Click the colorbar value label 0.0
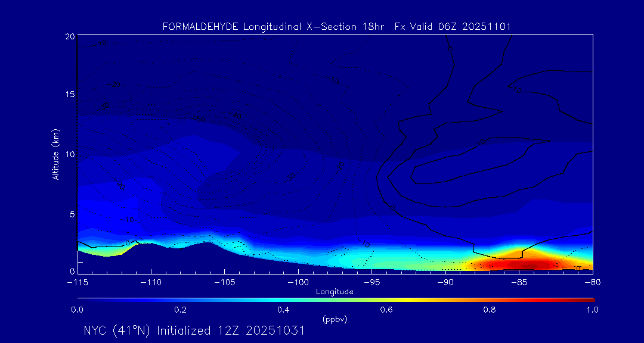 pyautogui.click(x=77, y=310)
